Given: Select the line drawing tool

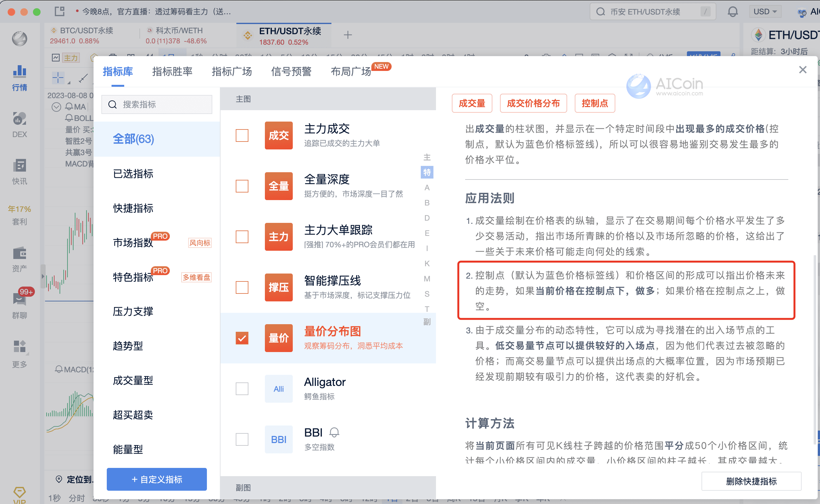Looking at the screenshot, I should 83,78.
